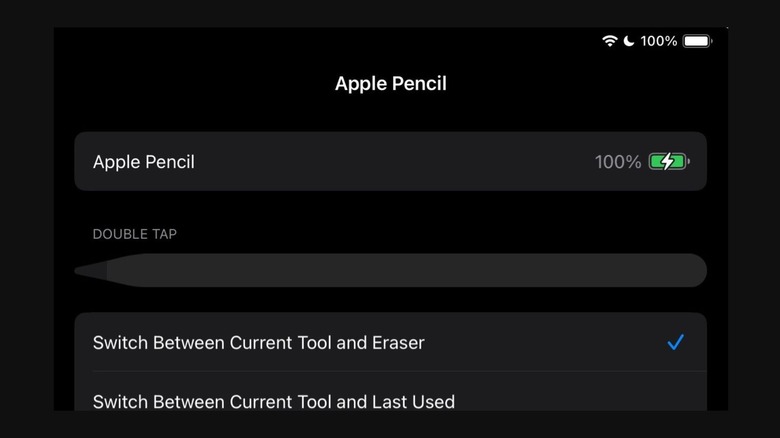Screen dimensions: 780x438
Task: Select Switch Between Current Tool and Eraser
Action: point(259,342)
